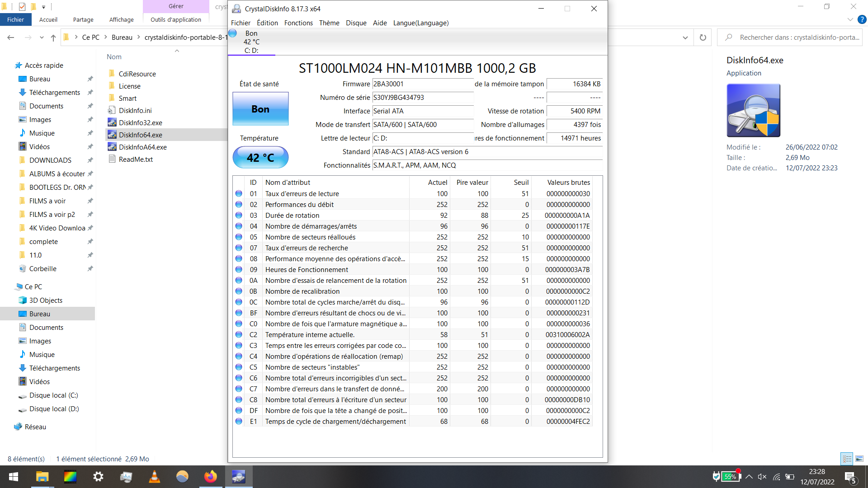
Task: Open Fonctions menu in CrystalDiskInfo
Action: coord(298,23)
